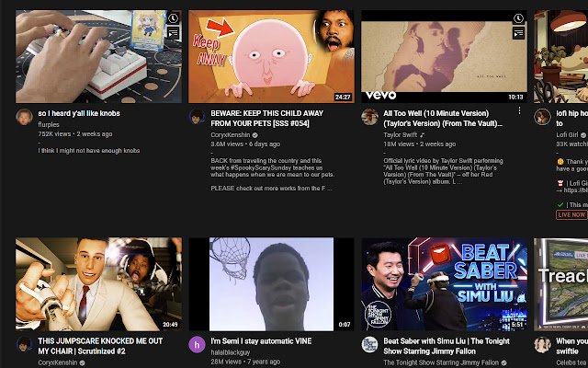Image resolution: width=588 pixels, height=368 pixels.
Task: Click flurples channel avatar
Action: click(x=24, y=117)
